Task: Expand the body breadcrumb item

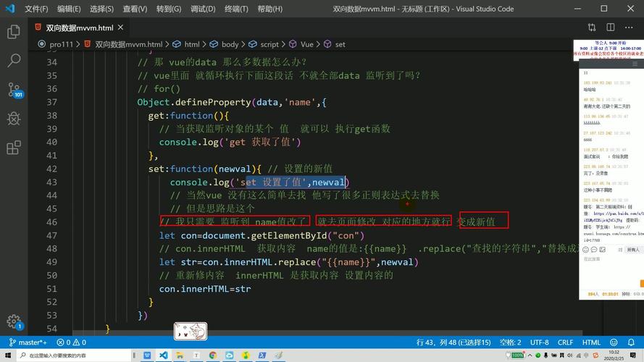Action: tap(230, 44)
